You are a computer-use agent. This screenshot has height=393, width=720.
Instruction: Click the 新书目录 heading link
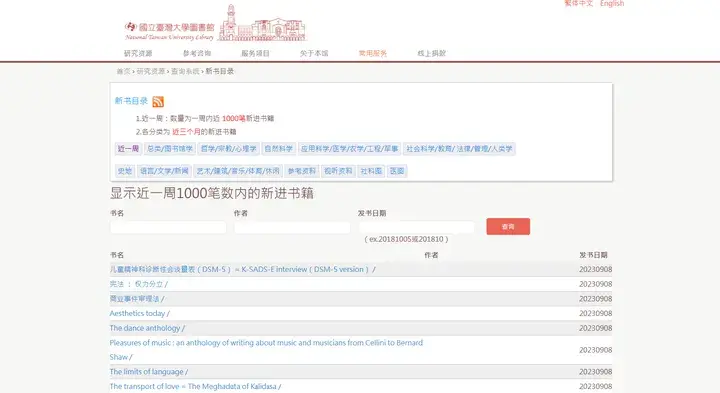click(131, 101)
